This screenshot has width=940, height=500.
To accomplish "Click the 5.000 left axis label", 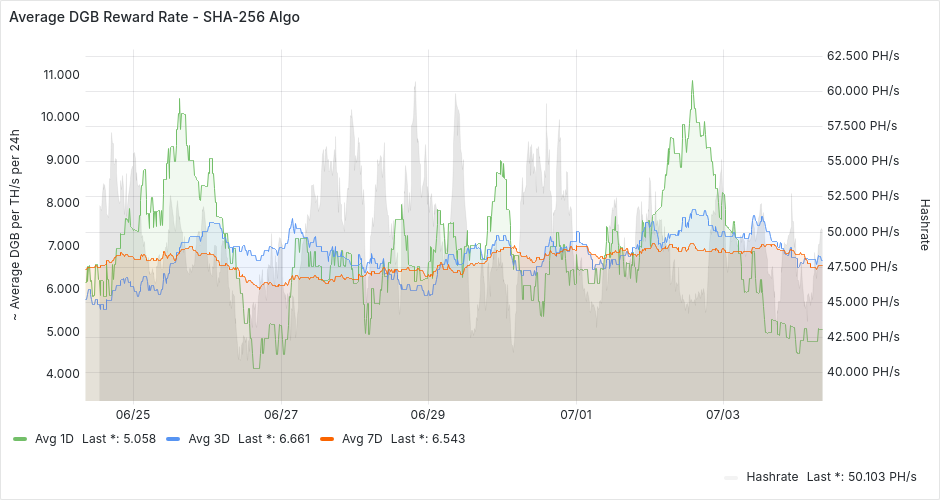I will tap(63, 332).
